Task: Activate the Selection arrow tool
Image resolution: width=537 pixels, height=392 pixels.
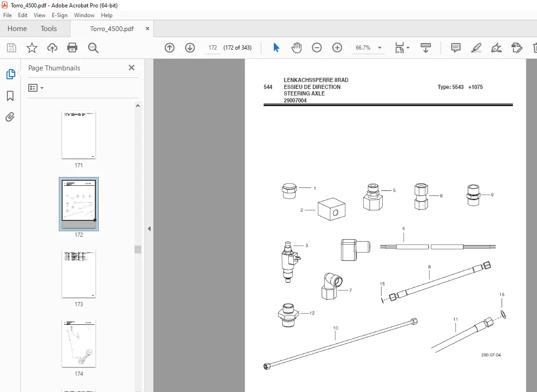Action: coord(277,48)
